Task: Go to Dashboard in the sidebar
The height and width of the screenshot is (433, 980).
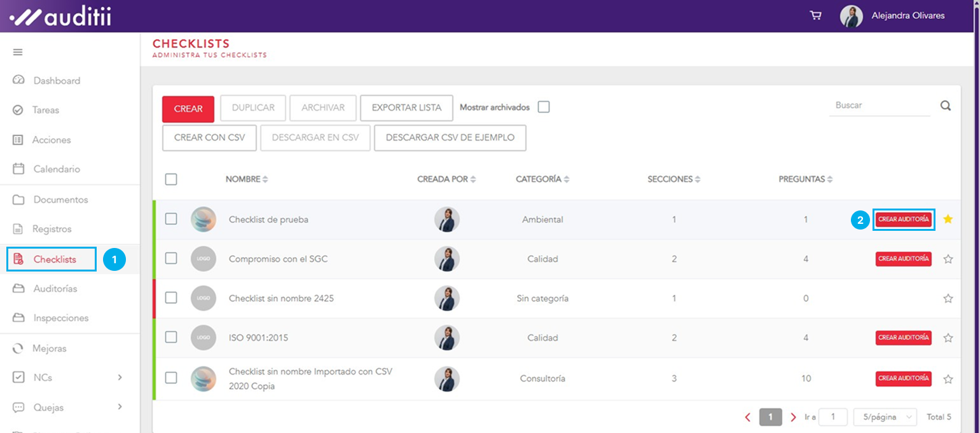Action: click(56, 81)
